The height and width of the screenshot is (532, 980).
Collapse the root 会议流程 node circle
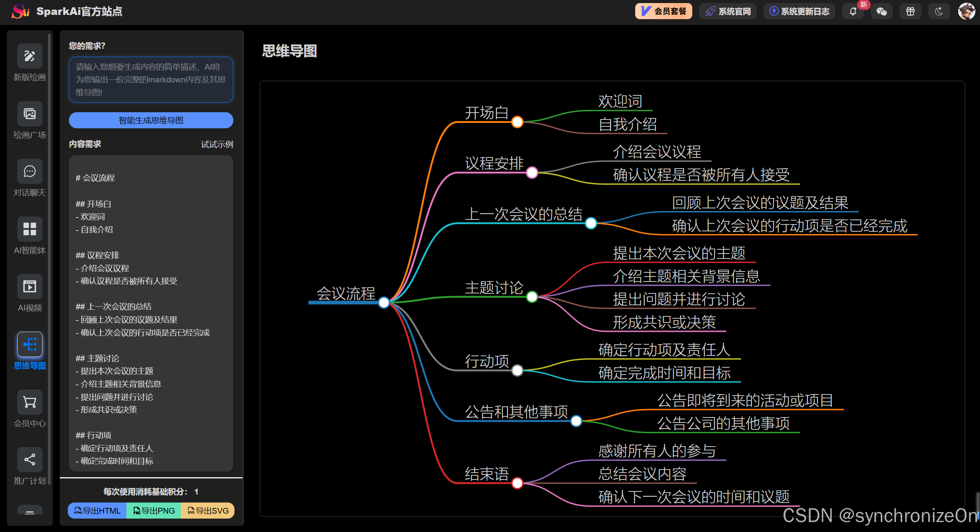pos(384,303)
